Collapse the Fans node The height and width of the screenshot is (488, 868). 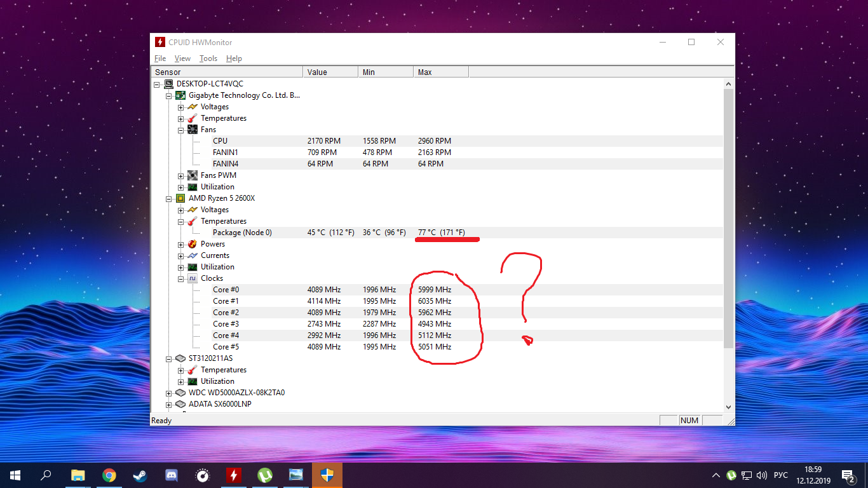[181, 130]
